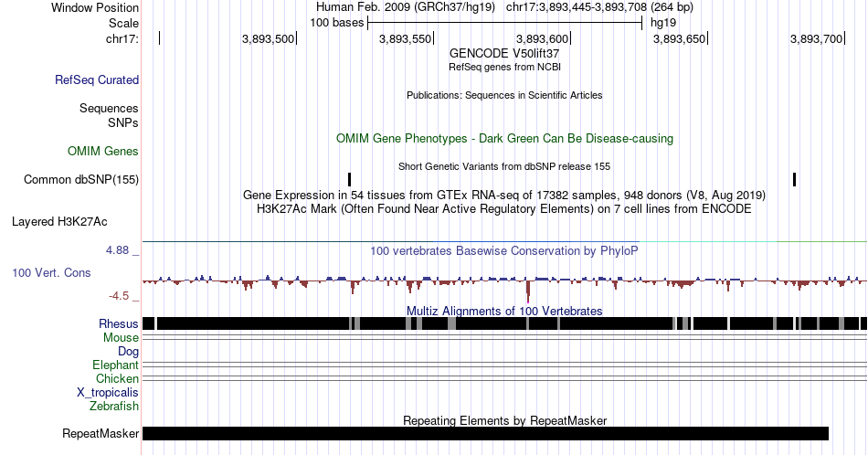Screen dimensions: 868x455
Task: Click the Chicken alignment label
Action: tap(117, 378)
